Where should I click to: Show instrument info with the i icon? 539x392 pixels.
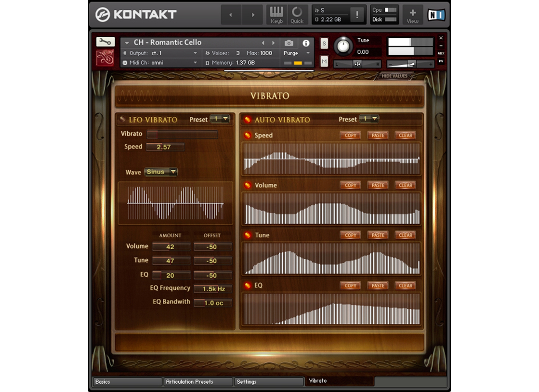(x=306, y=43)
